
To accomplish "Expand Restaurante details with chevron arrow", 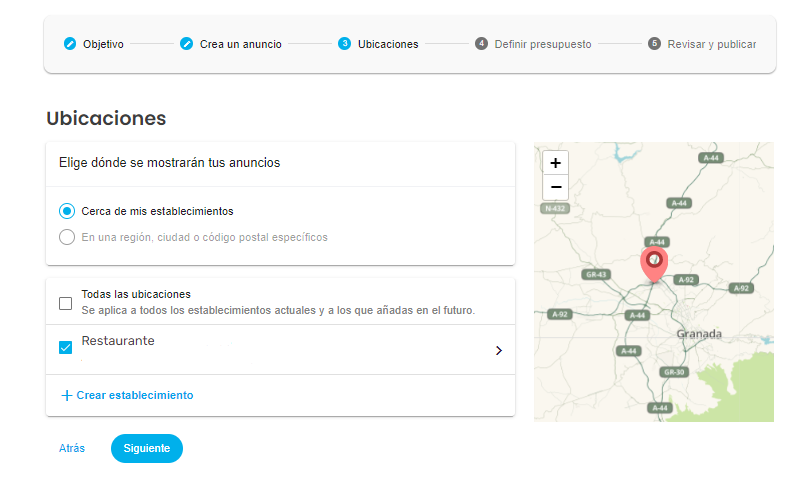I will click(498, 351).
